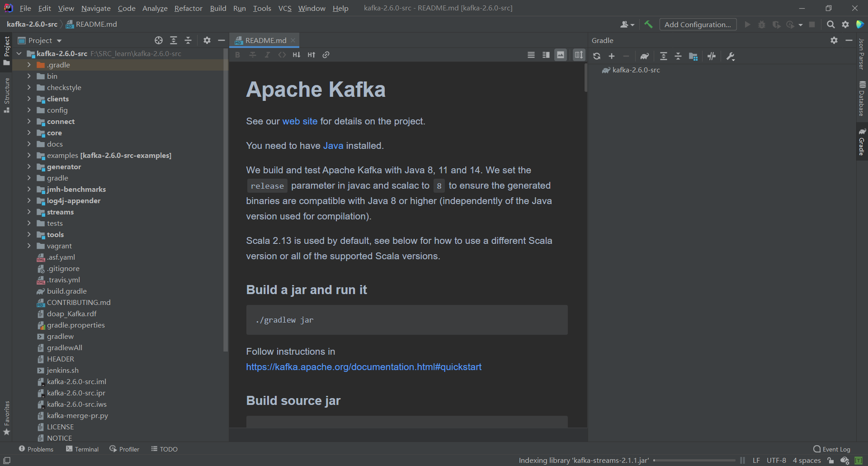The image size is (868, 466).
Task: Expand the connect folder in the project tree
Action: coord(29,121)
